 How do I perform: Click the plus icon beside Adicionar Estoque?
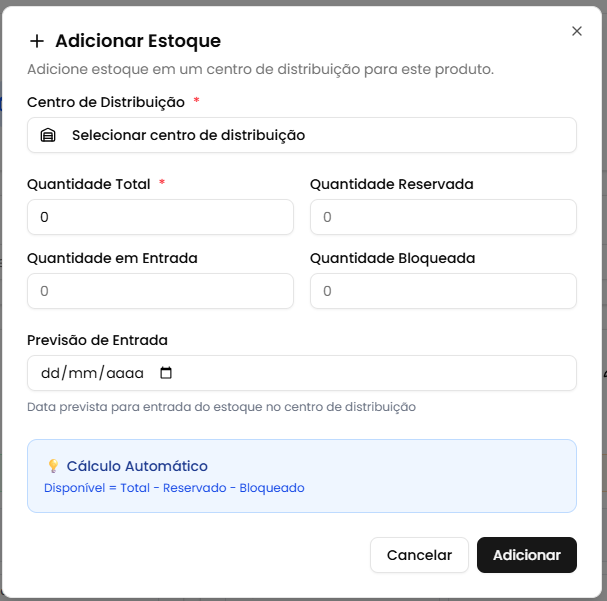click(x=37, y=41)
